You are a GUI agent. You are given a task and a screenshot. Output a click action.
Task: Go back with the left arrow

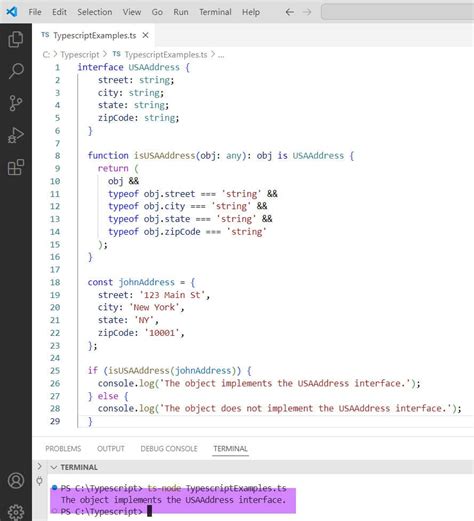(290, 12)
